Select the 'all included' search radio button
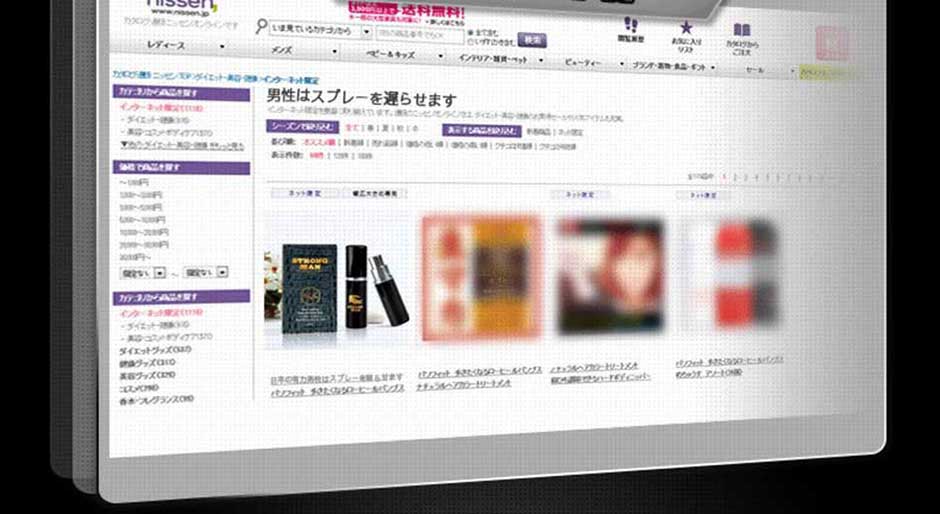Image resolution: width=940 pixels, height=514 pixels. click(469, 32)
